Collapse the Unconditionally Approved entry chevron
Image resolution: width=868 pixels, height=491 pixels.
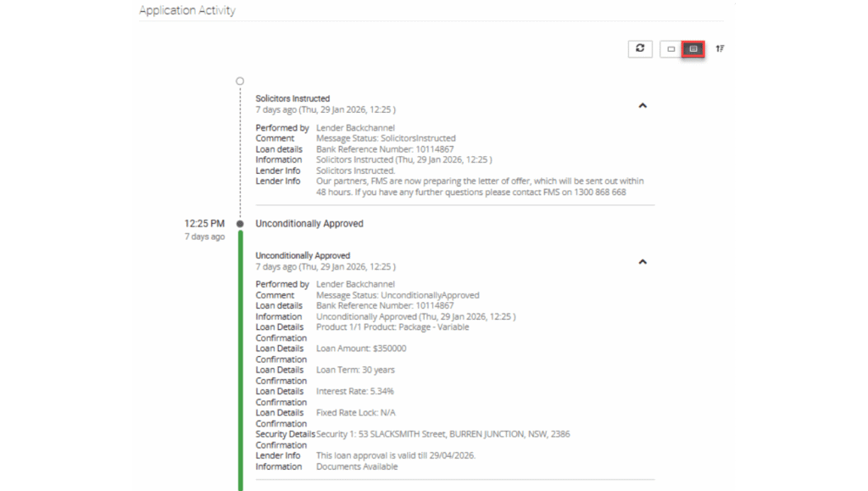click(643, 261)
